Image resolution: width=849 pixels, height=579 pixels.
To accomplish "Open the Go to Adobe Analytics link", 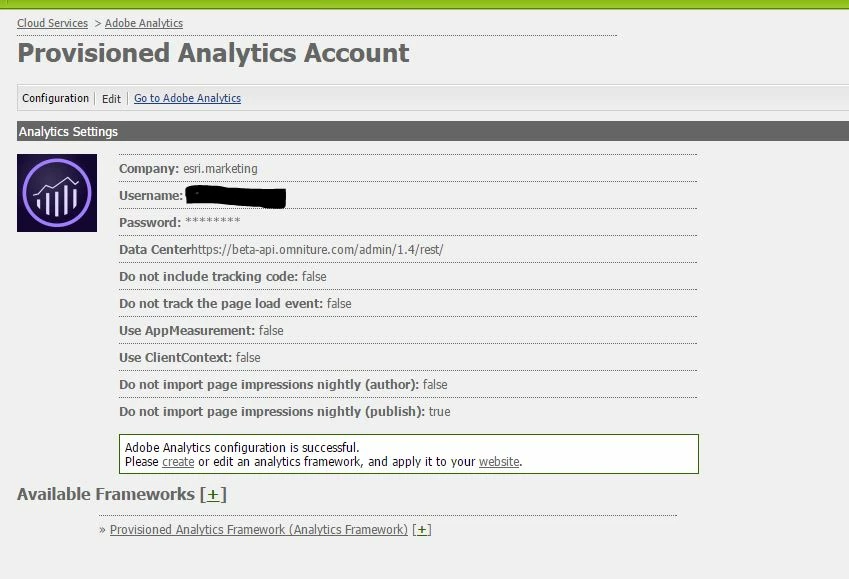I will pyautogui.click(x=187, y=98).
